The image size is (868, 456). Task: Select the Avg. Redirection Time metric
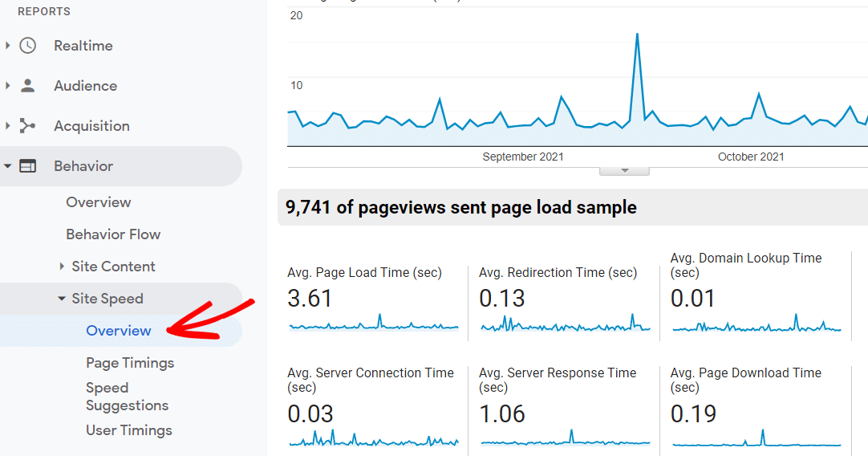click(x=558, y=273)
